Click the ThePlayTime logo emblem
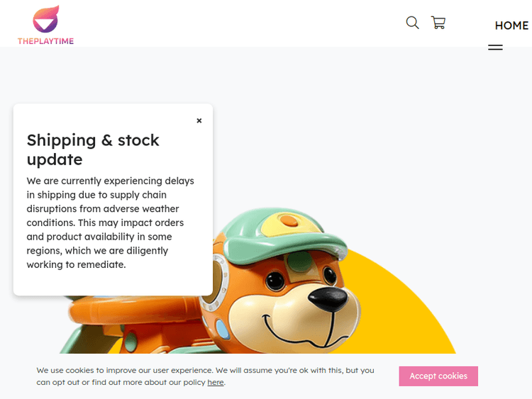This screenshot has width=532, height=399. (x=45, y=19)
